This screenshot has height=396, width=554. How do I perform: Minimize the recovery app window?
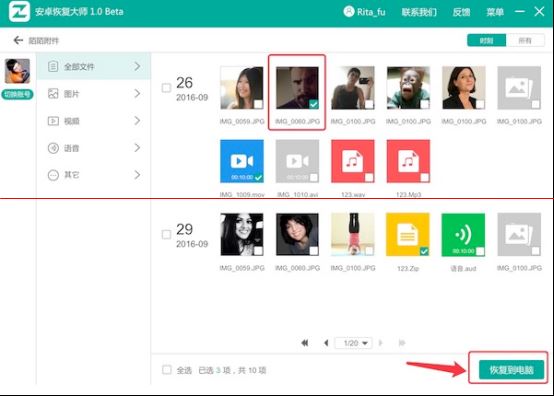[519, 12]
